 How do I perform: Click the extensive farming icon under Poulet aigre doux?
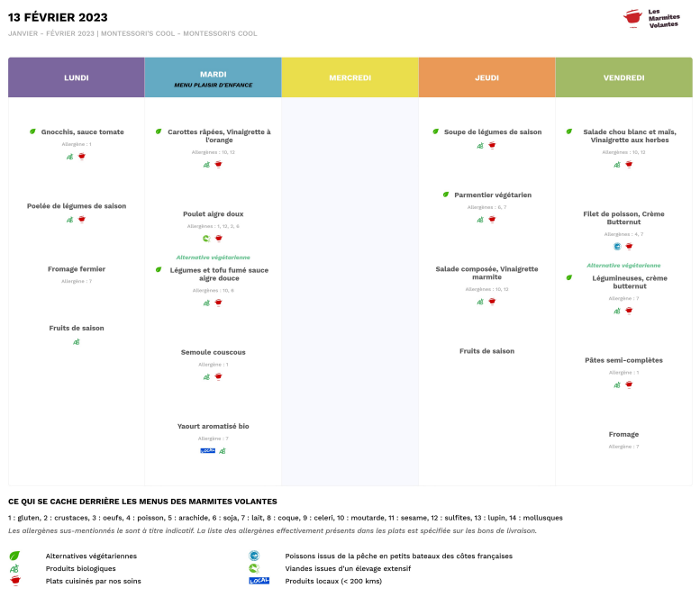[206, 239]
